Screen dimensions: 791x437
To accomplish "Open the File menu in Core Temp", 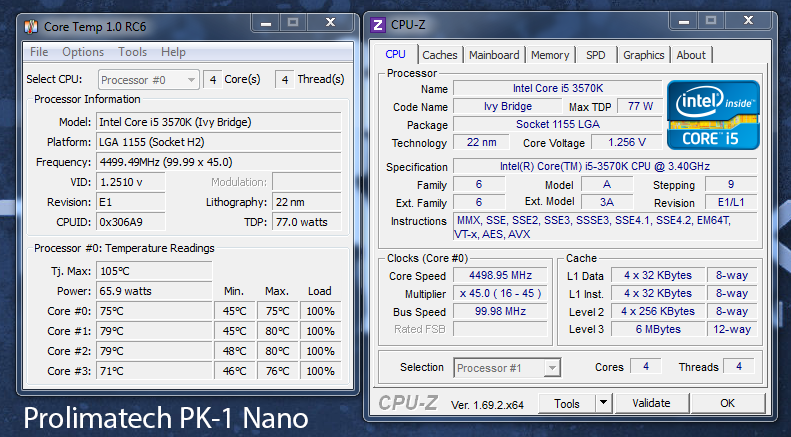I will click(39, 52).
